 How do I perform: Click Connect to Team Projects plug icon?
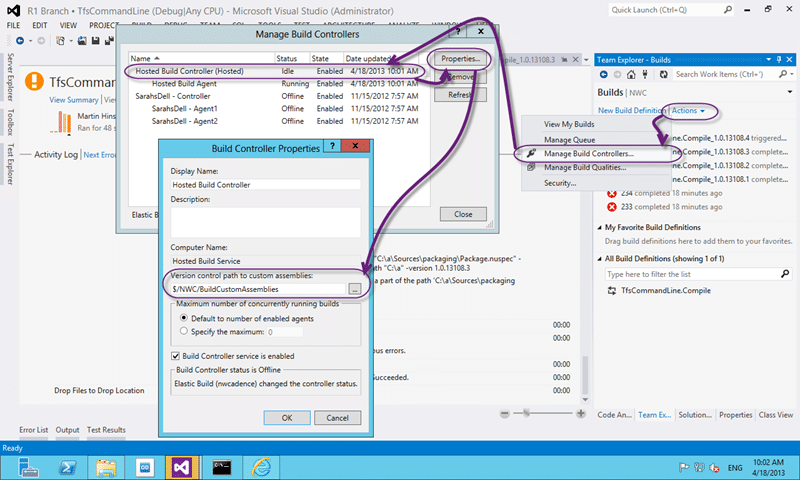click(645, 74)
